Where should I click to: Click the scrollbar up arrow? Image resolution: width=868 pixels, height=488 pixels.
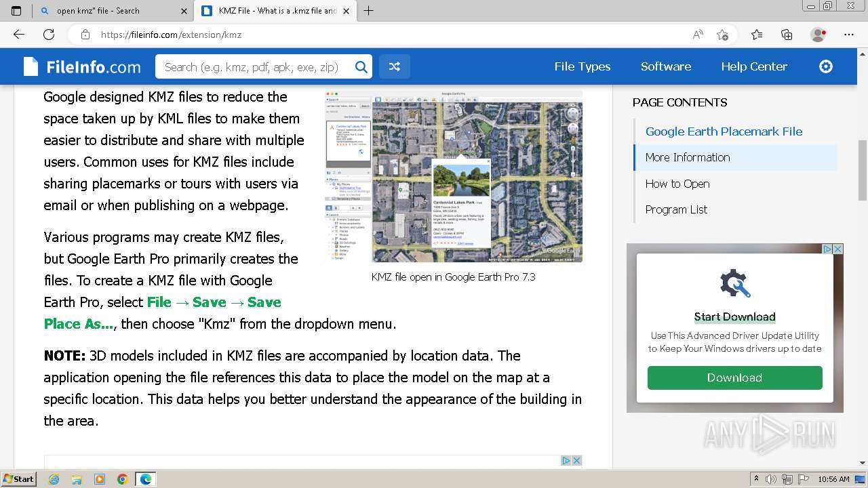pos(862,54)
